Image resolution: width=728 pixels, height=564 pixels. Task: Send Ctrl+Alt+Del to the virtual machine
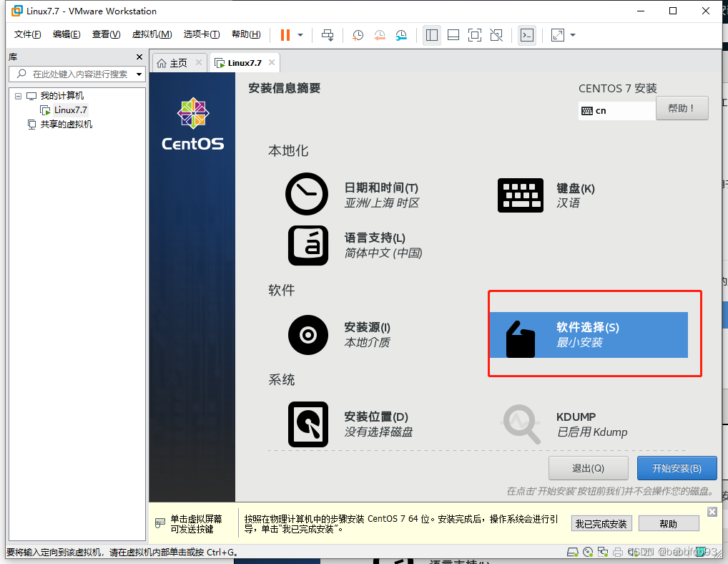click(328, 35)
